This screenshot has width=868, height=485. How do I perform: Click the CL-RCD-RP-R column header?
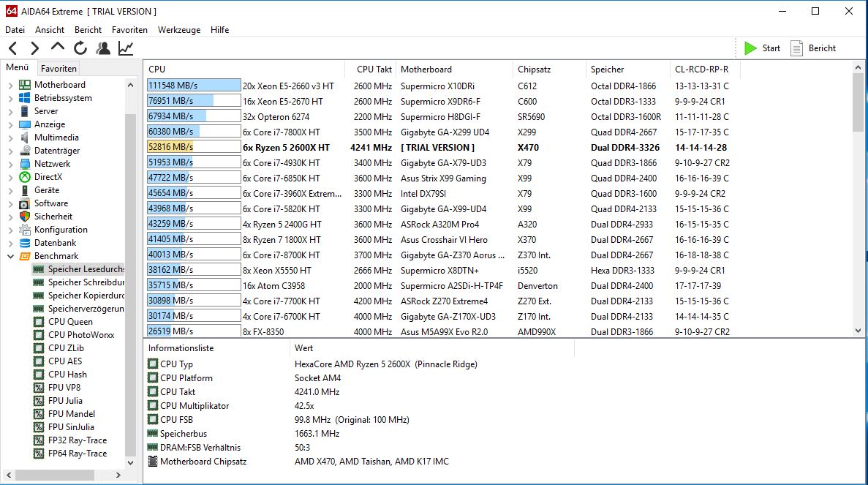[x=705, y=69]
